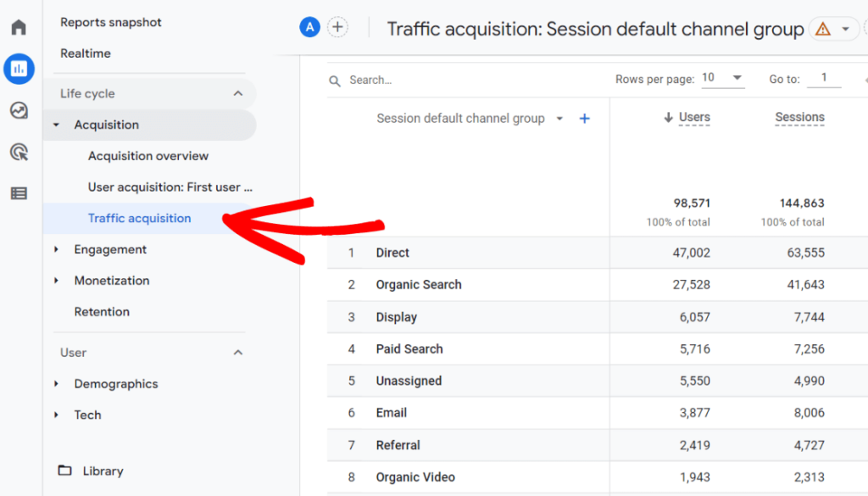Click the Go to page input field
The image size is (868, 496).
[823, 77]
